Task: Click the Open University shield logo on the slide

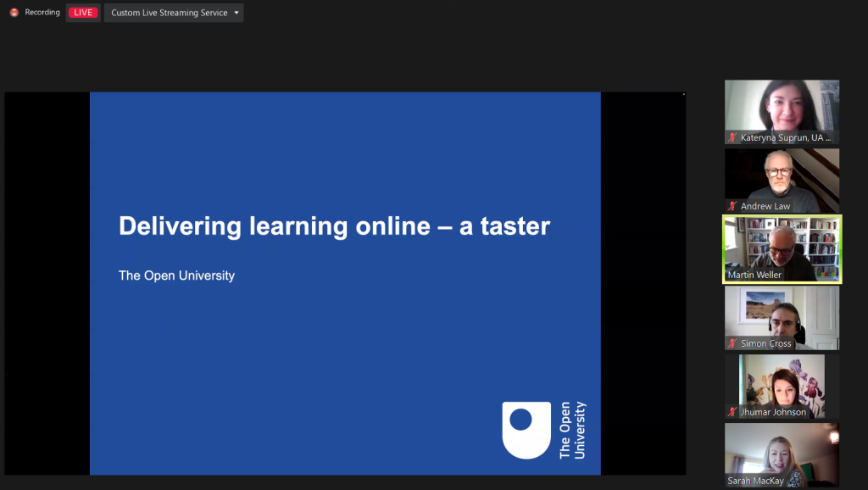Action: click(x=526, y=430)
